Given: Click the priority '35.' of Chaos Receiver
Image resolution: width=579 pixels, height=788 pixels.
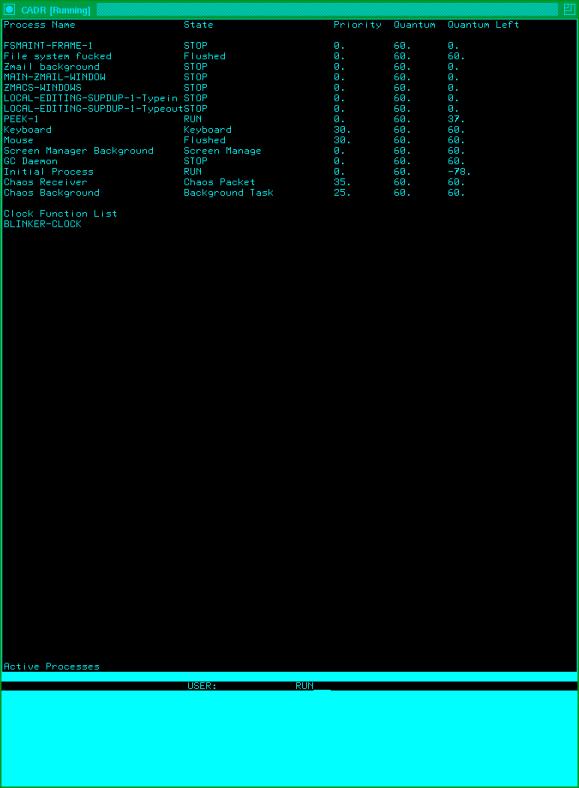Looking at the screenshot, I should point(342,182).
